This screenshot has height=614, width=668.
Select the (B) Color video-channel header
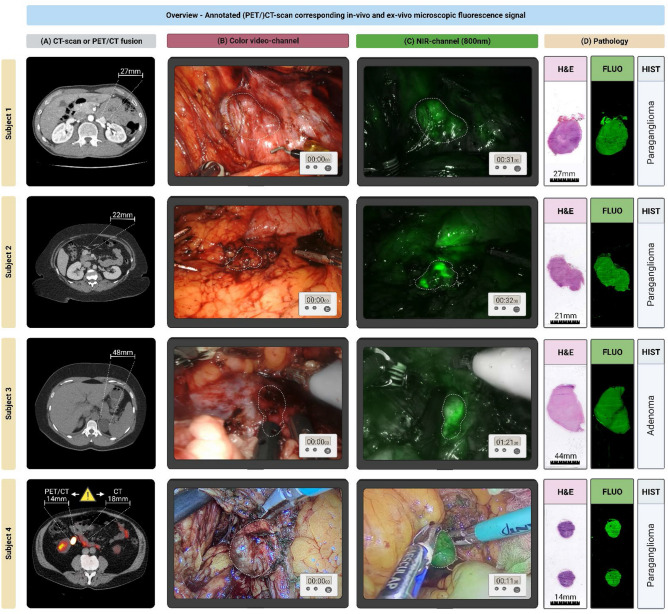click(x=258, y=41)
